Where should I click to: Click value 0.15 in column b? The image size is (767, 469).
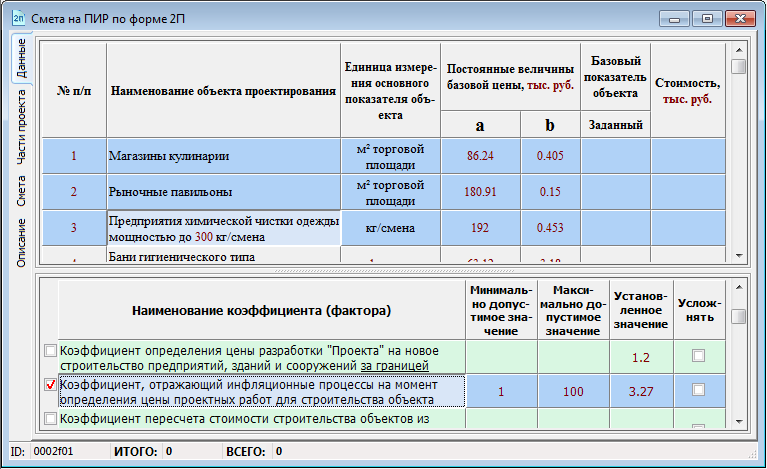coord(550,192)
